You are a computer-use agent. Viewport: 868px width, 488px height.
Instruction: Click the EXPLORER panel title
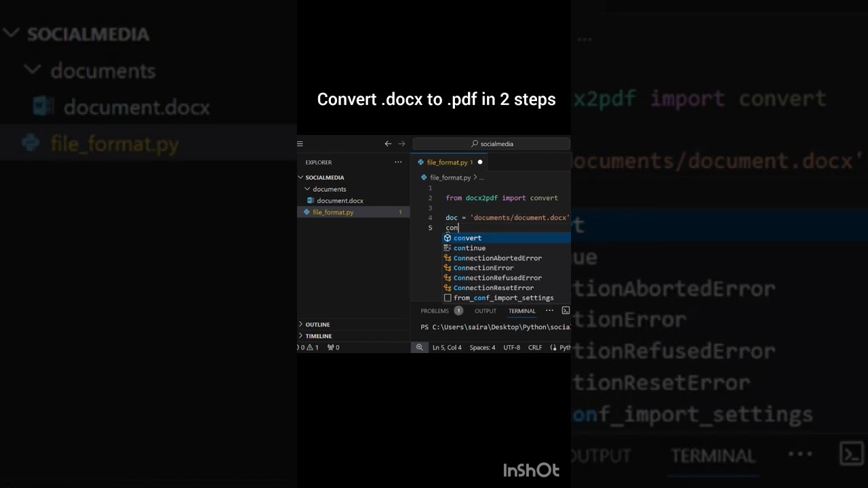click(x=319, y=162)
